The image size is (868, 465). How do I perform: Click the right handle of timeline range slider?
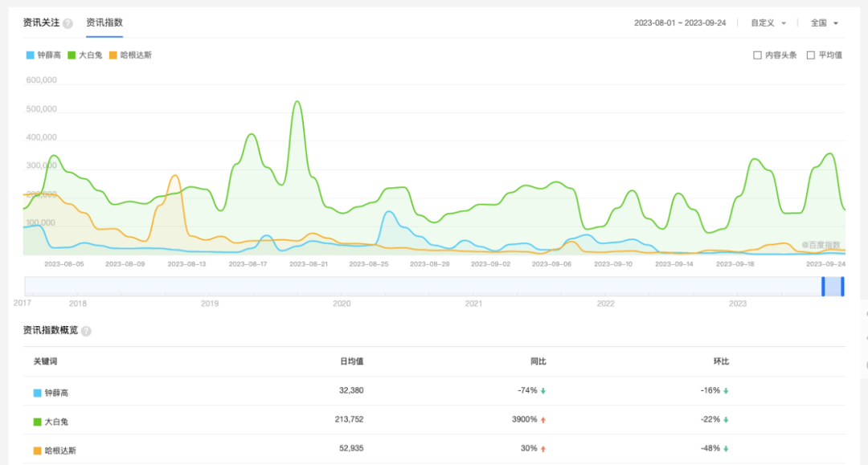point(842,286)
